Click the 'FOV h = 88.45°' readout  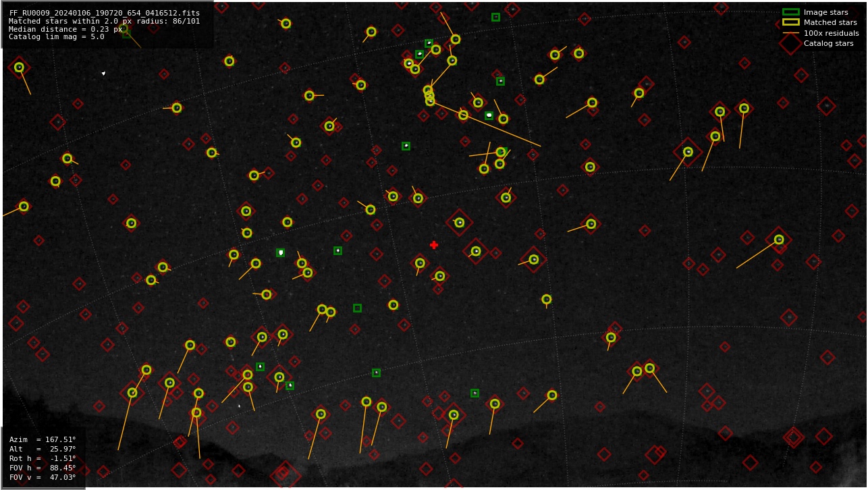43,468
